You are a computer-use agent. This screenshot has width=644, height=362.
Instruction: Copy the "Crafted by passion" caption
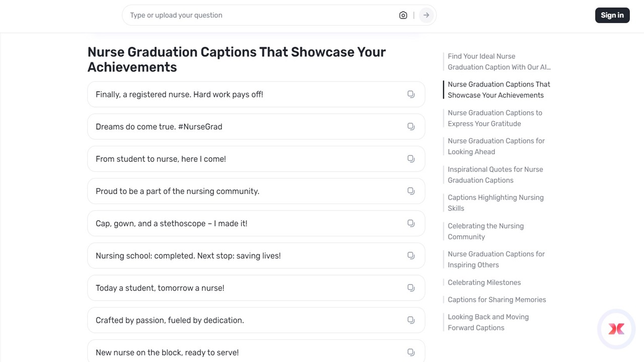click(x=411, y=320)
